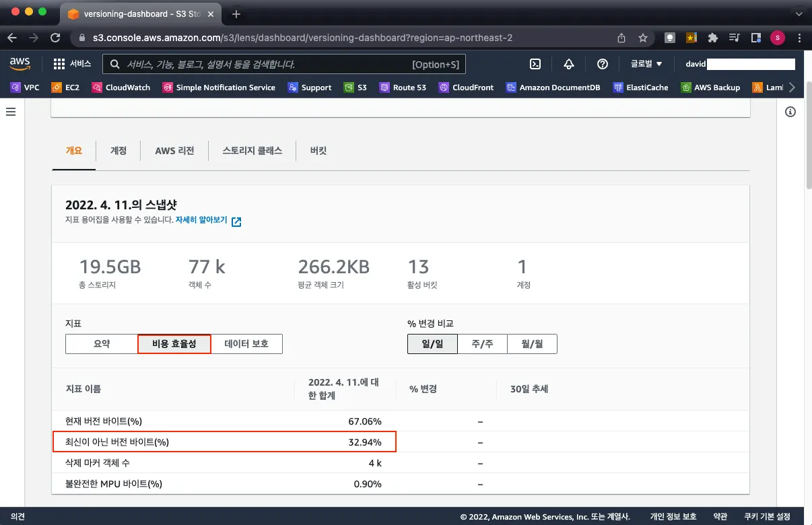
Task: Switch to the 스토리지 클래스 tab
Action: click(x=252, y=151)
